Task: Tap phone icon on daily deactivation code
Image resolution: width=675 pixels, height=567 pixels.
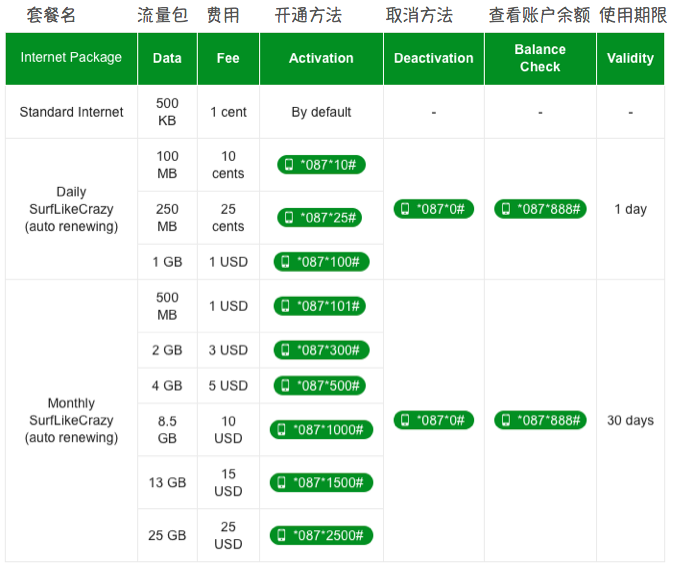Action: pyautogui.click(x=405, y=209)
